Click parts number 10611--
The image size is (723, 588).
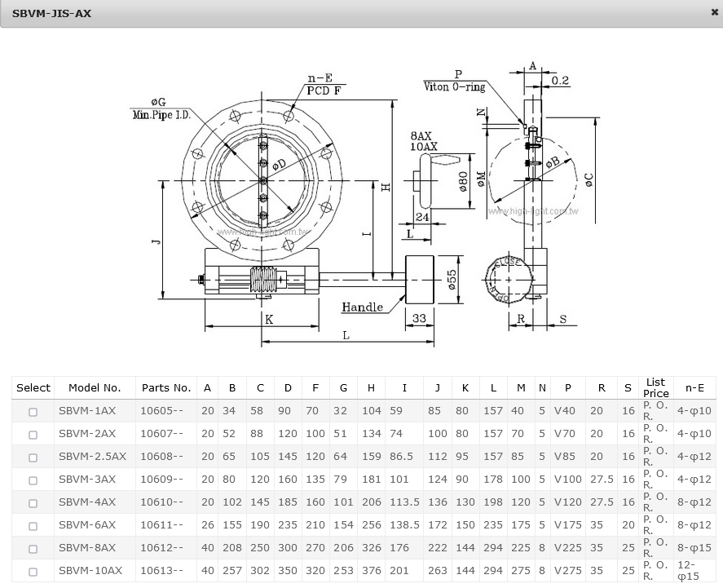[x=162, y=525]
